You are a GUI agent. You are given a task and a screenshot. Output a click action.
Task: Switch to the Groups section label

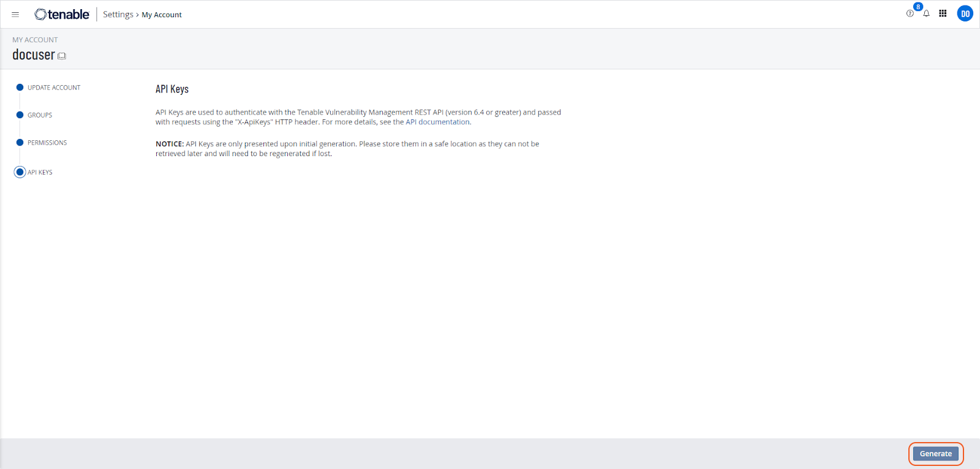pos(40,115)
